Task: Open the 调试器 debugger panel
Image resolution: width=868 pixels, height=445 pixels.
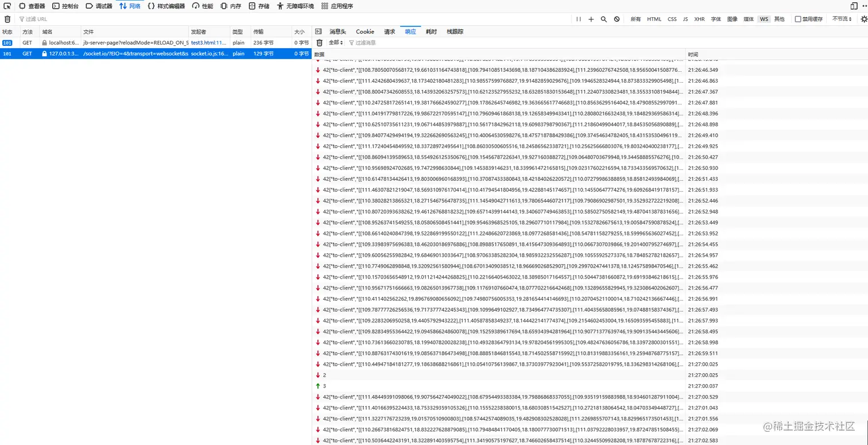Action: pos(99,6)
